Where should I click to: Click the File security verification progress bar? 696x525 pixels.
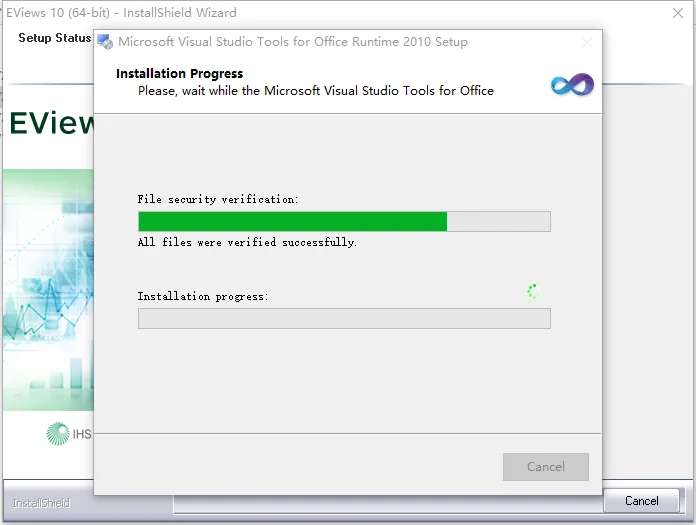[x=344, y=221]
